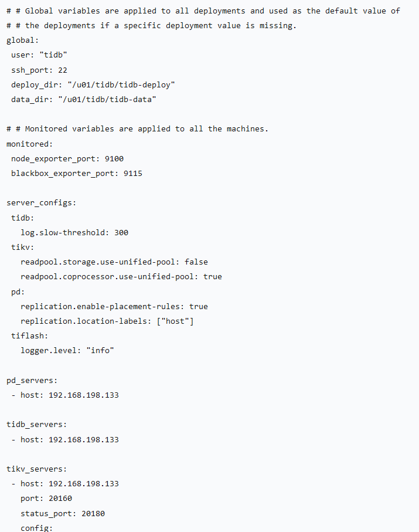Click the "monitored:" key line
Viewport: 419px width, 532px height.
[x=29, y=144]
